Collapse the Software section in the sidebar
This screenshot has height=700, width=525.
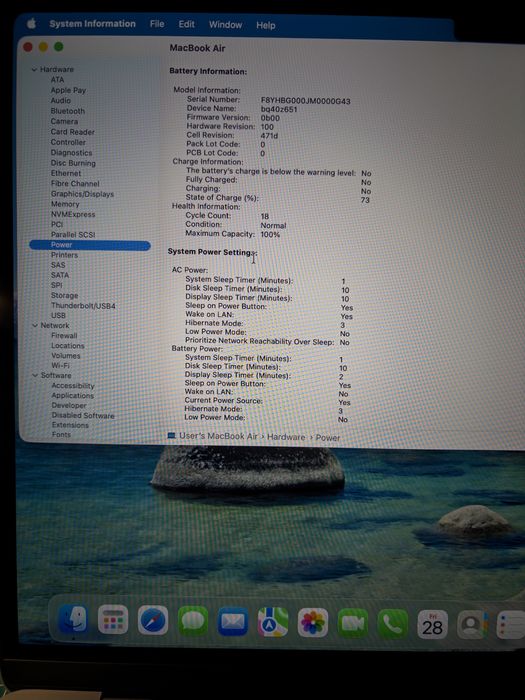(35, 375)
